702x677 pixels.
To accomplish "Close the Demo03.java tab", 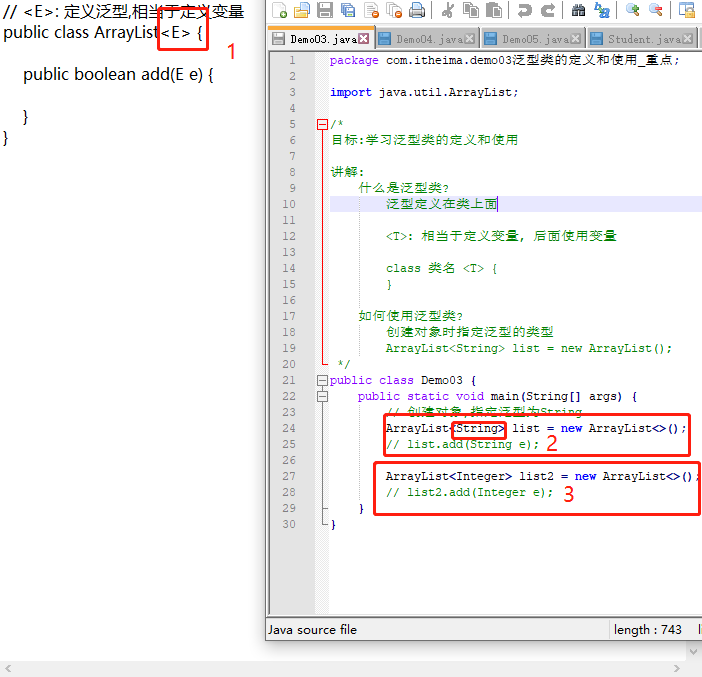I will [x=364, y=39].
